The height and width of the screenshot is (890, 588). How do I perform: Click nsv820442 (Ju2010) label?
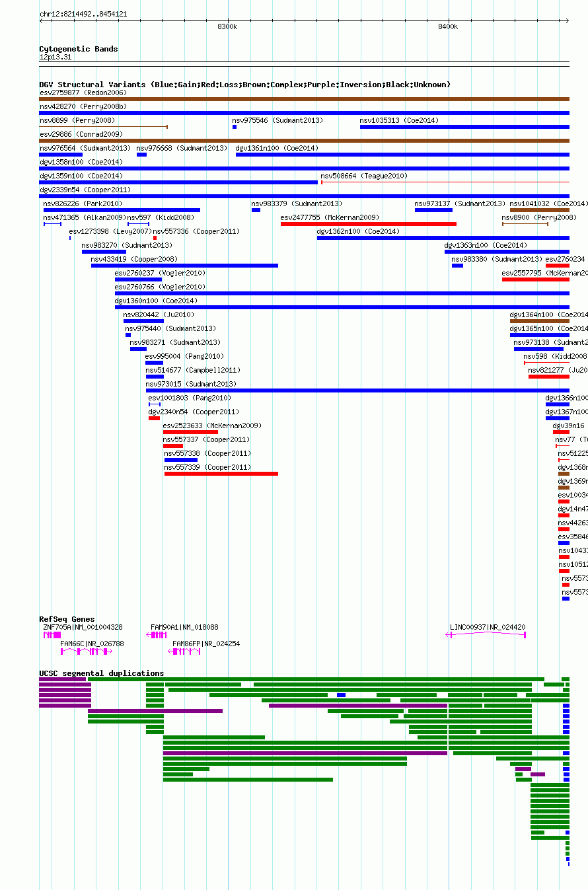[159, 315]
